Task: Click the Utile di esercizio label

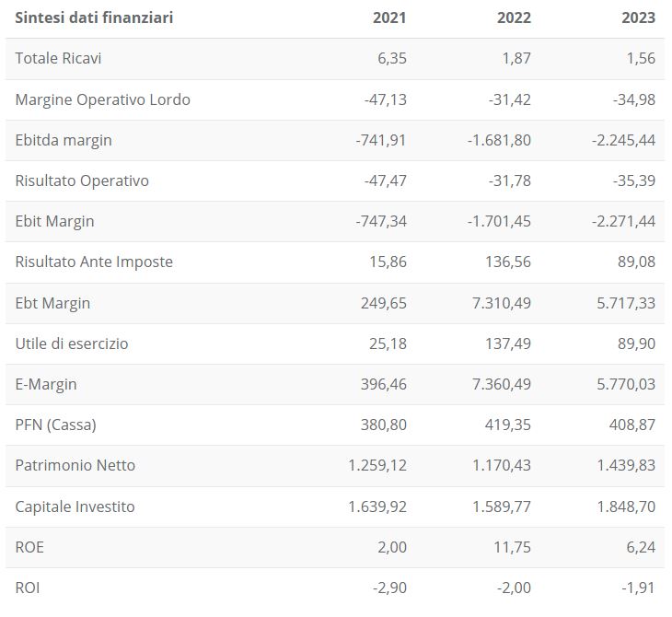Action: [72, 343]
